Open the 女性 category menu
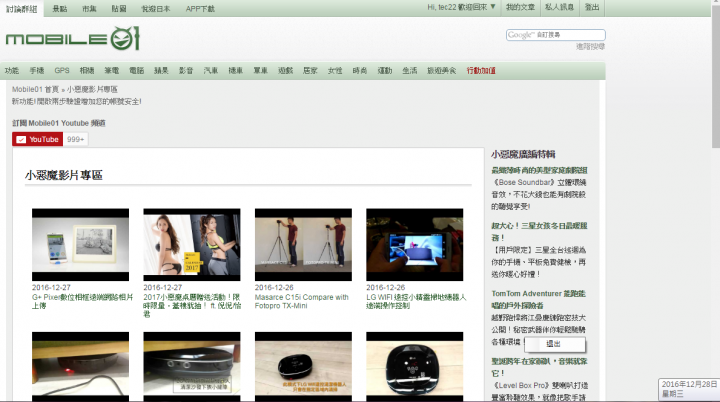Screen dimensions: 720x402 click(335, 70)
